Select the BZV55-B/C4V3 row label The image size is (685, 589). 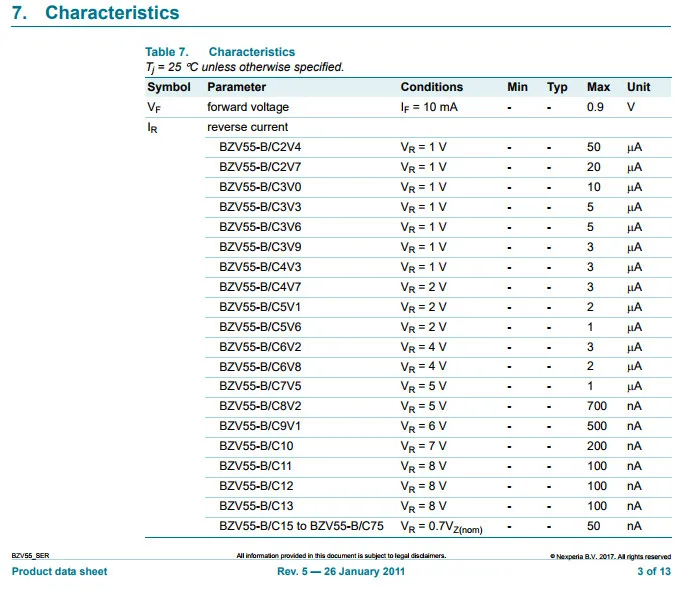click(260, 267)
